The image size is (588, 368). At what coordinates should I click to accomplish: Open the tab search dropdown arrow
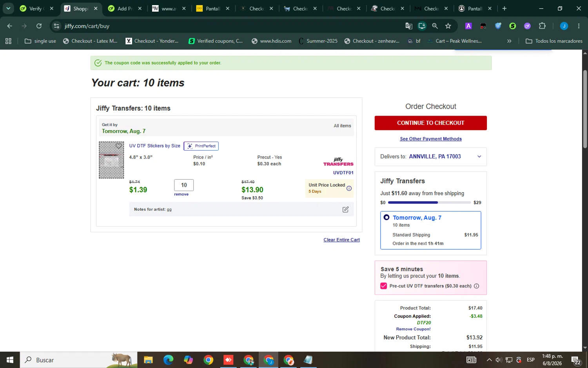[8, 9]
